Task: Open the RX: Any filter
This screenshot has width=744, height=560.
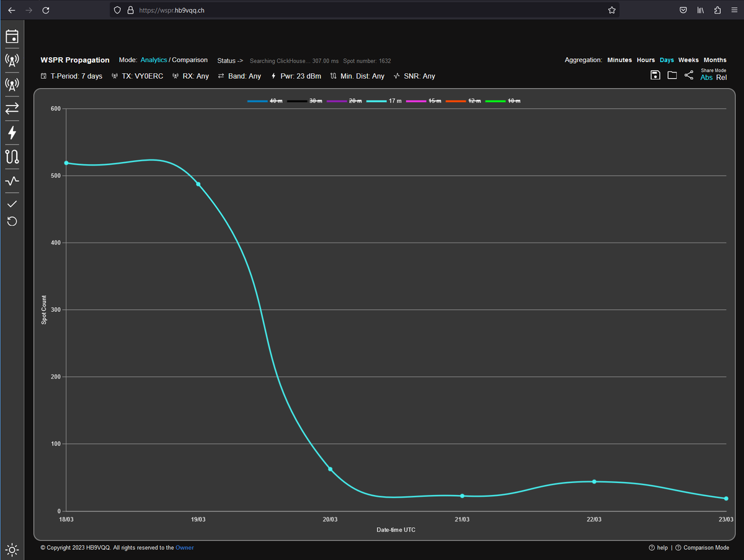Action: (190, 76)
